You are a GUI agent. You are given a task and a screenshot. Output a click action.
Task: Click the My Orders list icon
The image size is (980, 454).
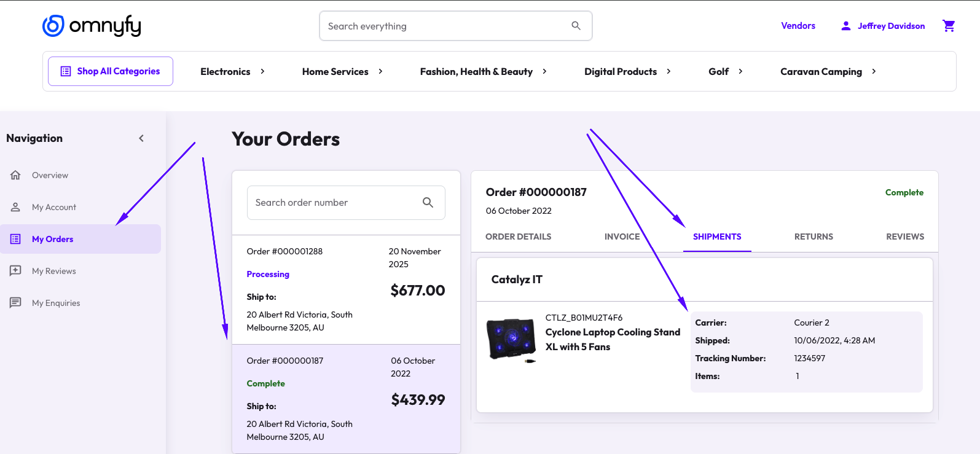[16, 239]
